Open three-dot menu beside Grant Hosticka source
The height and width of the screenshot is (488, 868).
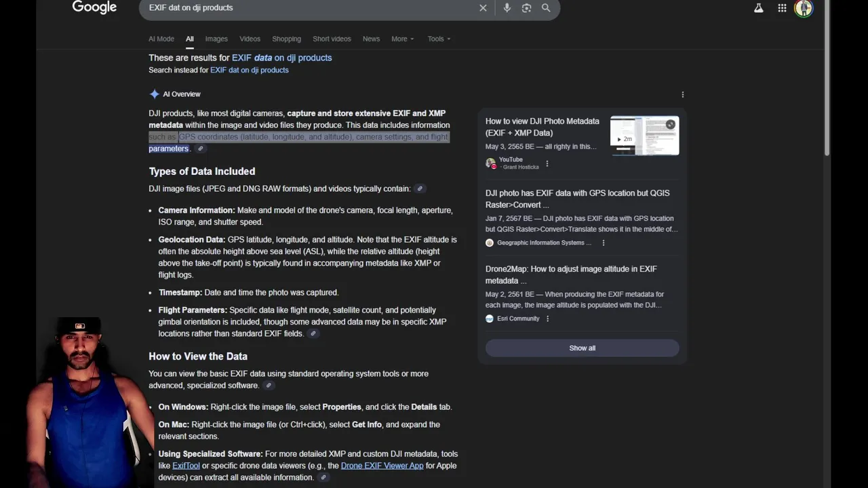(x=547, y=163)
